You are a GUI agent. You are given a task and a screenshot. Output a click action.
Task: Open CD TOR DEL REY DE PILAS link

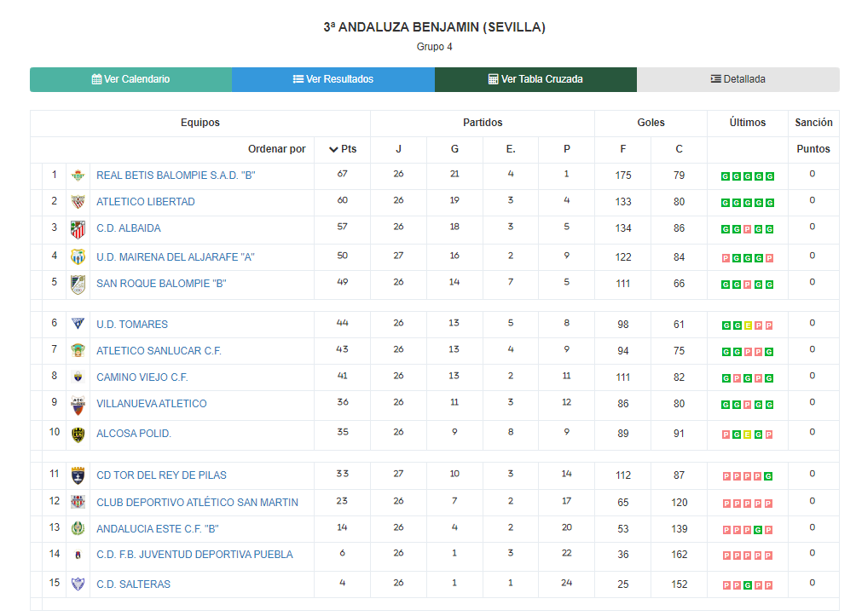162,475
